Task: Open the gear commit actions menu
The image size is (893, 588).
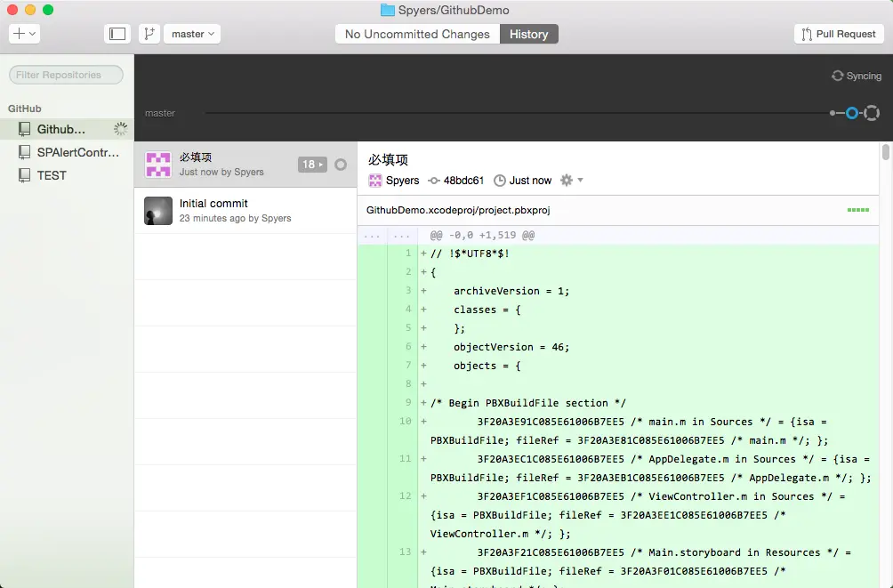Action: click(x=571, y=180)
